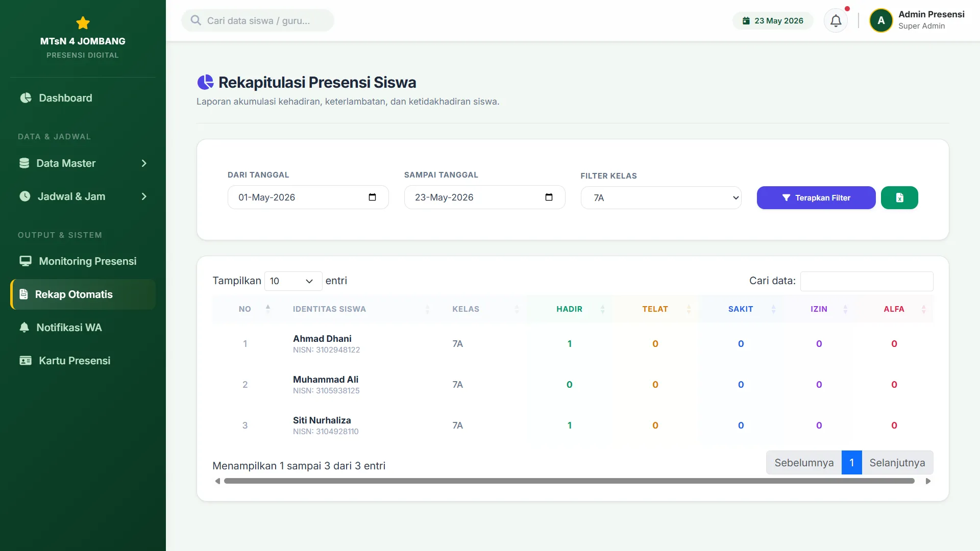Open the Sampai Tanggal calendar picker icon
Screen dimensions: 980x551
pos(549,197)
